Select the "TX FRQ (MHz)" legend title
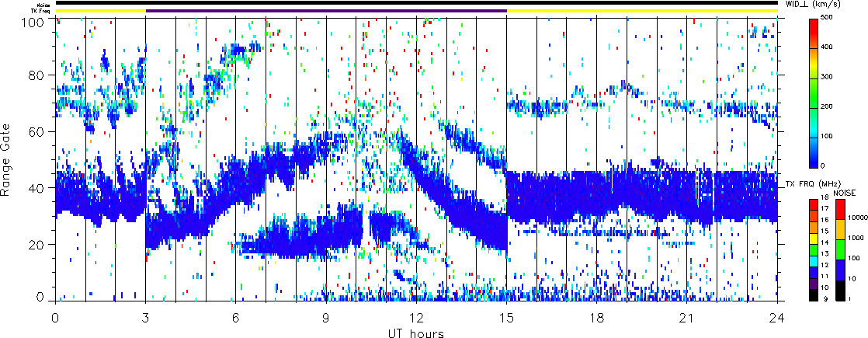Image resolution: width=868 pixels, height=338 pixels. [x=813, y=184]
